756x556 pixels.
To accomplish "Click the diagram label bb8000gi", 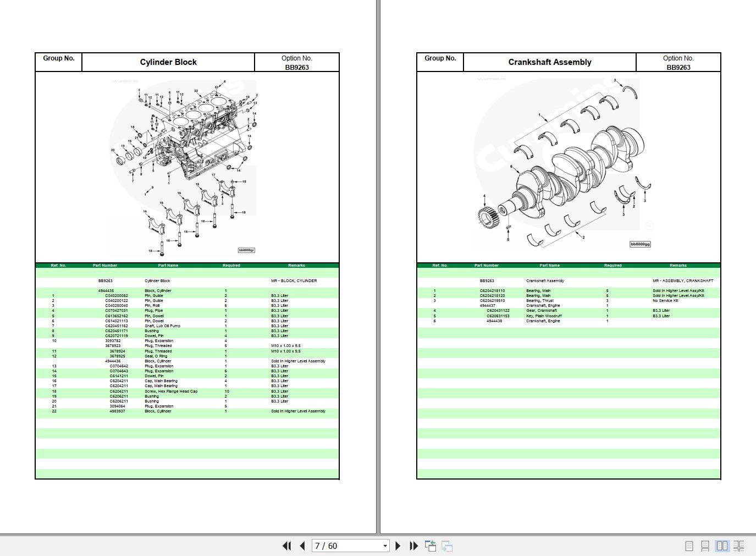I will (x=246, y=250).
